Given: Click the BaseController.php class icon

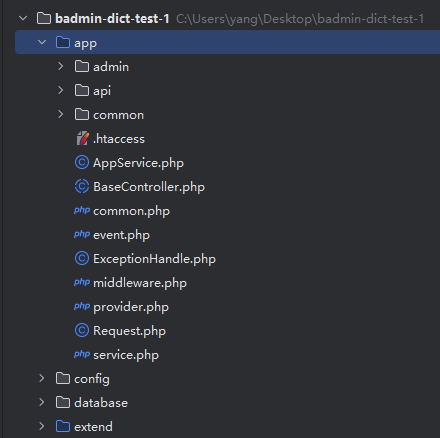Looking at the screenshot, I should tap(82, 186).
